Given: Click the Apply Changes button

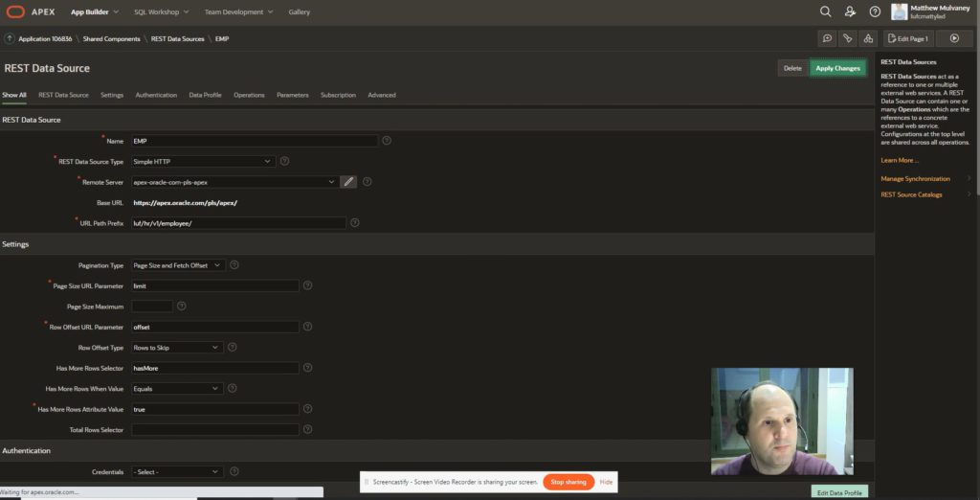Looking at the screenshot, I should pos(837,68).
